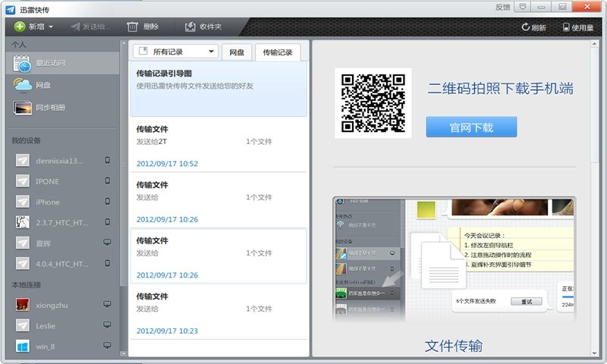This screenshot has height=364, width=607.
Task: Click 二维码拍照下载手机端 heading
Action: click(501, 89)
